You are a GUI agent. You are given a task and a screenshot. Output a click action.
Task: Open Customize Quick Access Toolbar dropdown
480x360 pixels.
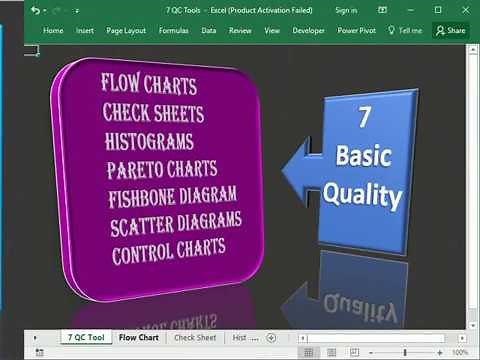(x=77, y=11)
